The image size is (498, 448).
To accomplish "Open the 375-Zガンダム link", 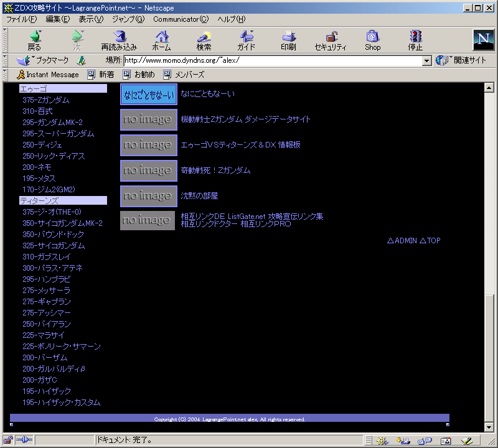I will point(46,100).
